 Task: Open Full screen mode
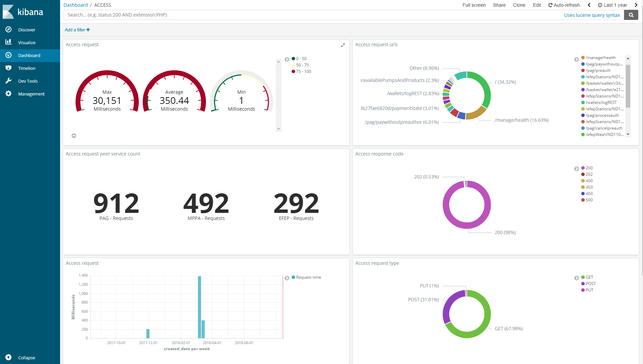pyautogui.click(x=474, y=5)
